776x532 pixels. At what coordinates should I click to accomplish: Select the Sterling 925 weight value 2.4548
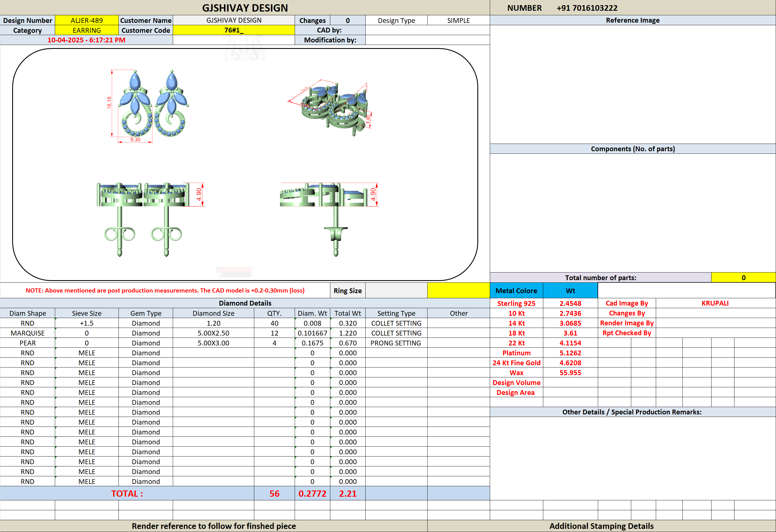click(x=570, y=303)
